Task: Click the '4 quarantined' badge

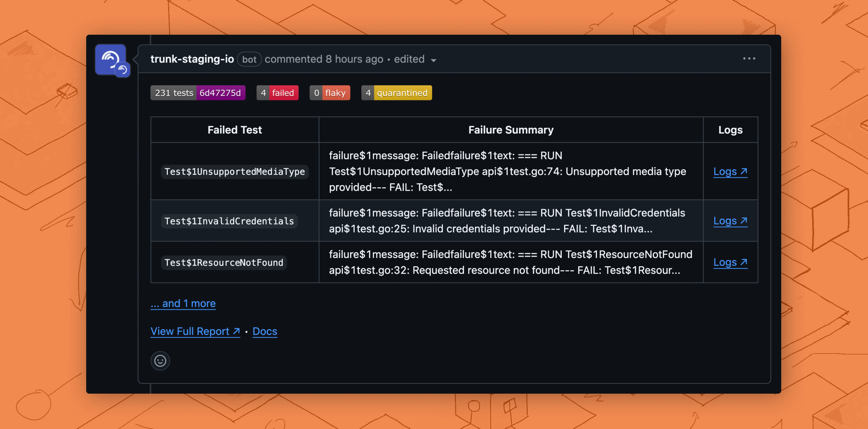Action: point(397,93)
